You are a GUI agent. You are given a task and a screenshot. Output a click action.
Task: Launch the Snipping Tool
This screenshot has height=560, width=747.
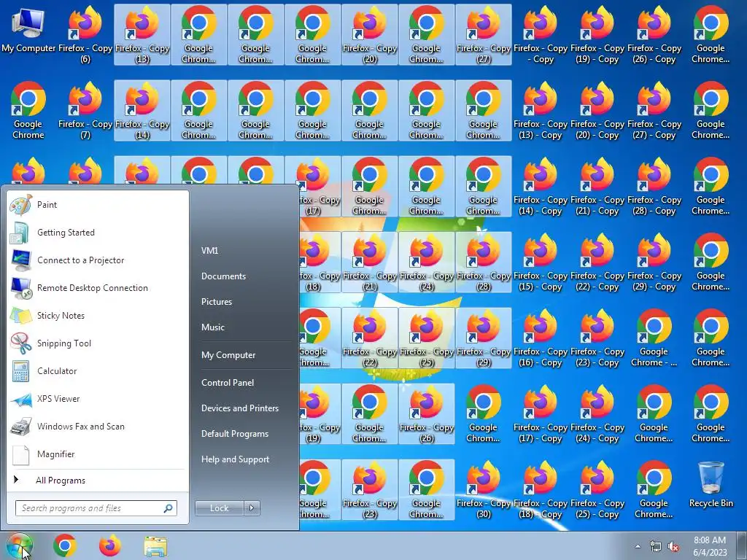coord(97,343)
